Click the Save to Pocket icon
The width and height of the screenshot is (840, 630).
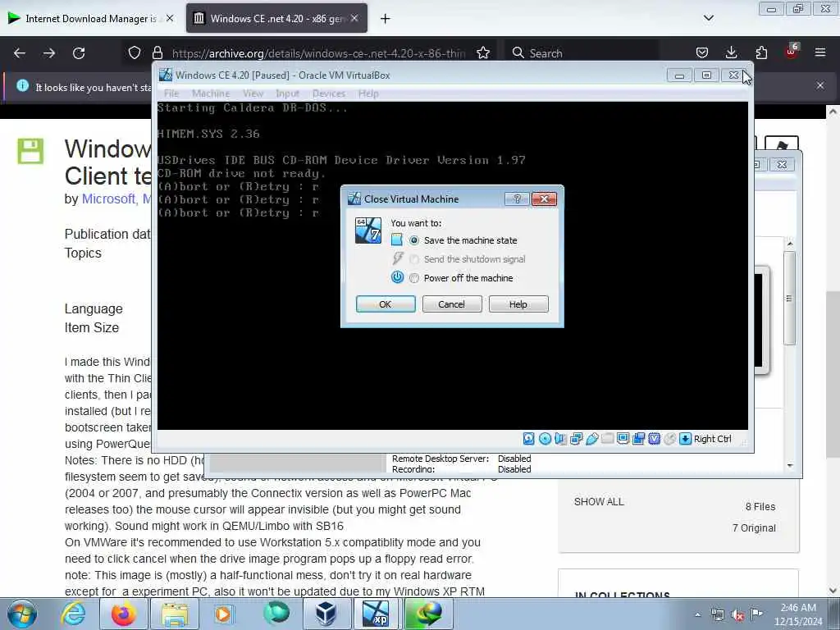click(x=702, y=52)
